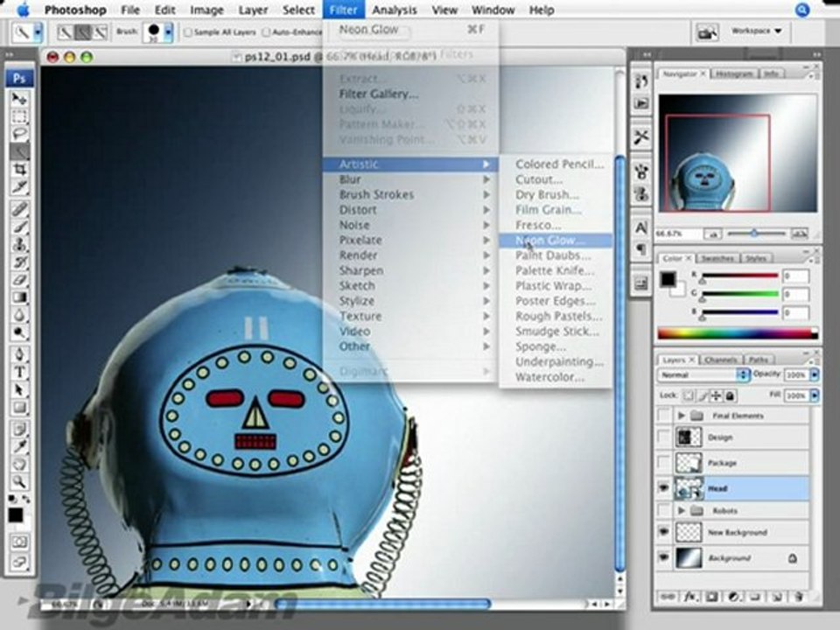Click lock transparent pixels icon
840x630 pixels.
(x=688, y=395)
